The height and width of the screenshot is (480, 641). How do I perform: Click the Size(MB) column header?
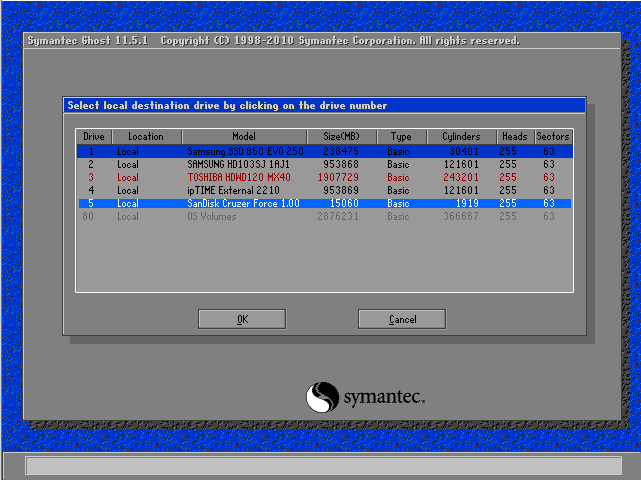[341, 137]
